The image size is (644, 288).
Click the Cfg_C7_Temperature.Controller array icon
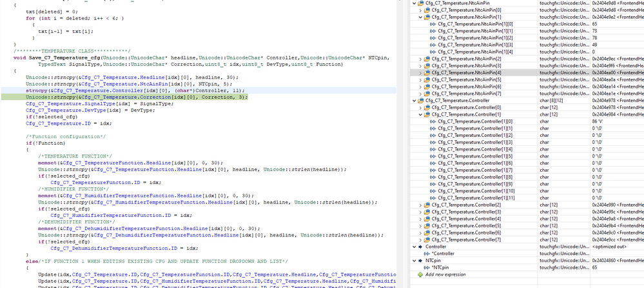(x=421, y=100)
